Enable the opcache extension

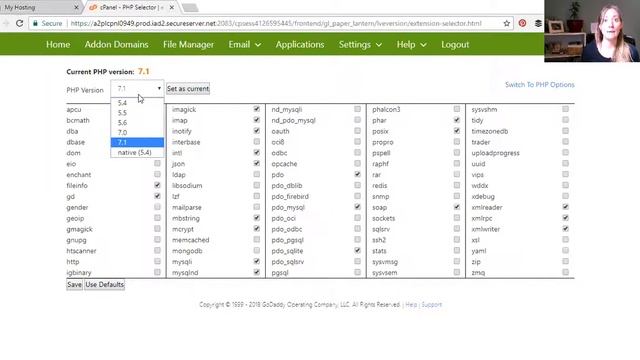[357, 163]
